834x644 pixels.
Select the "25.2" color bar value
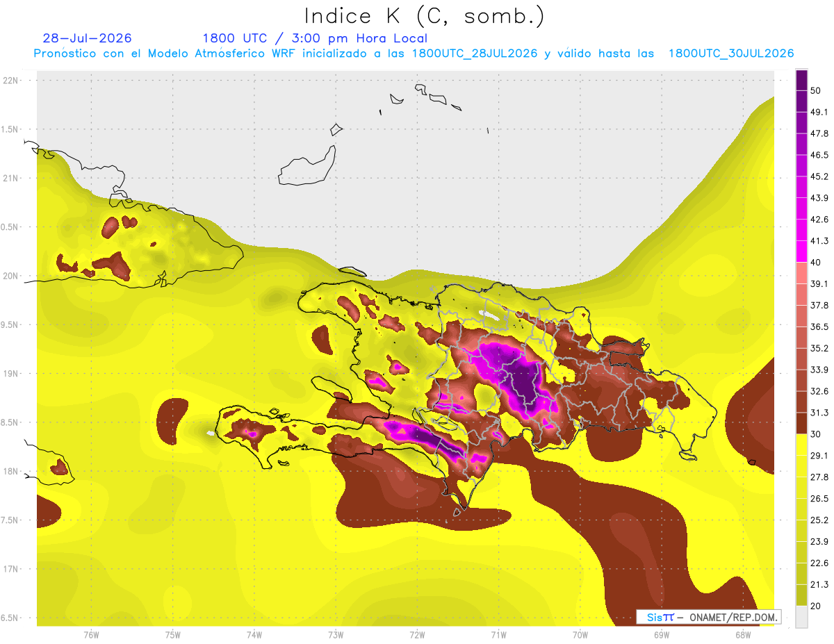[x=819, y=520]
